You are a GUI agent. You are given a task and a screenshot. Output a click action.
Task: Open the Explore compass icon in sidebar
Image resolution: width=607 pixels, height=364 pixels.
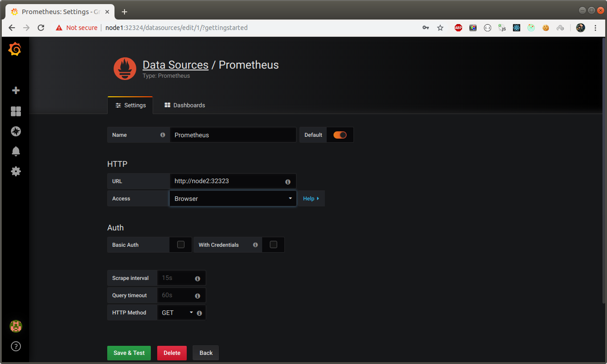click(16, 131)
